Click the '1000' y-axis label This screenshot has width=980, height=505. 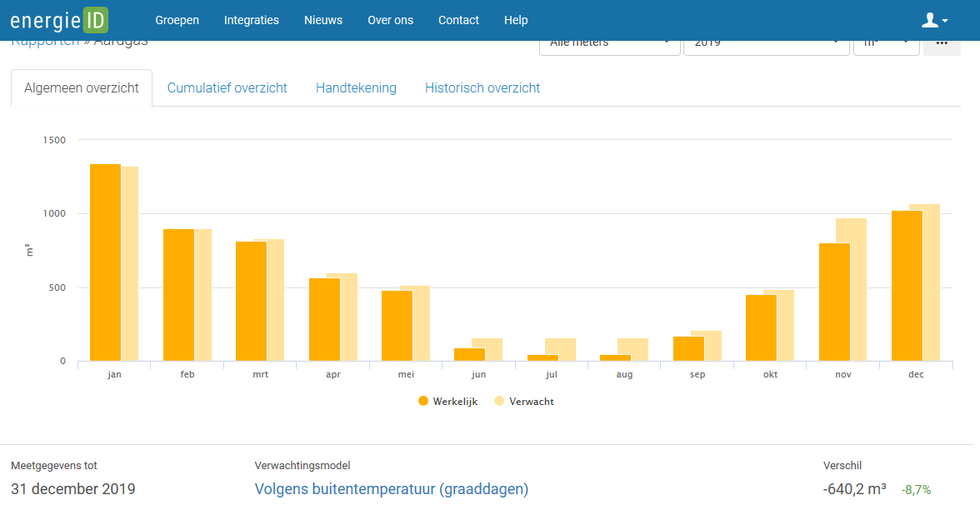(54, 213)
